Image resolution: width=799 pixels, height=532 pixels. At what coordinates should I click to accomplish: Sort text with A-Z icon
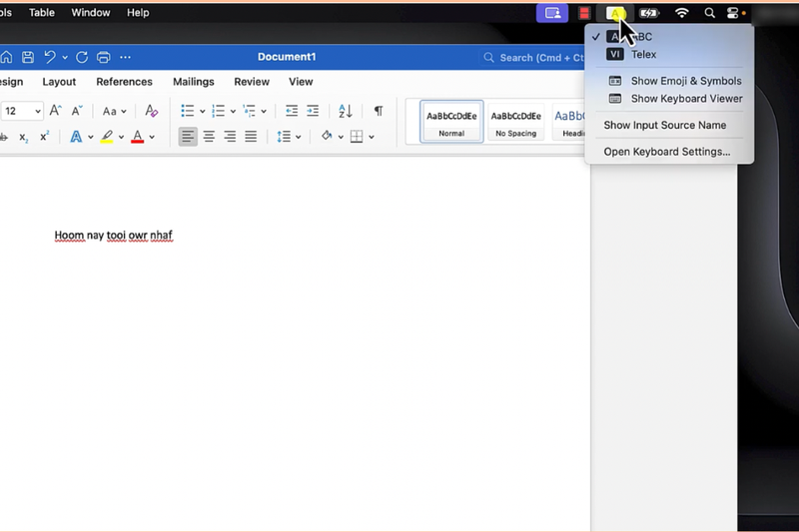pos(346,111)
